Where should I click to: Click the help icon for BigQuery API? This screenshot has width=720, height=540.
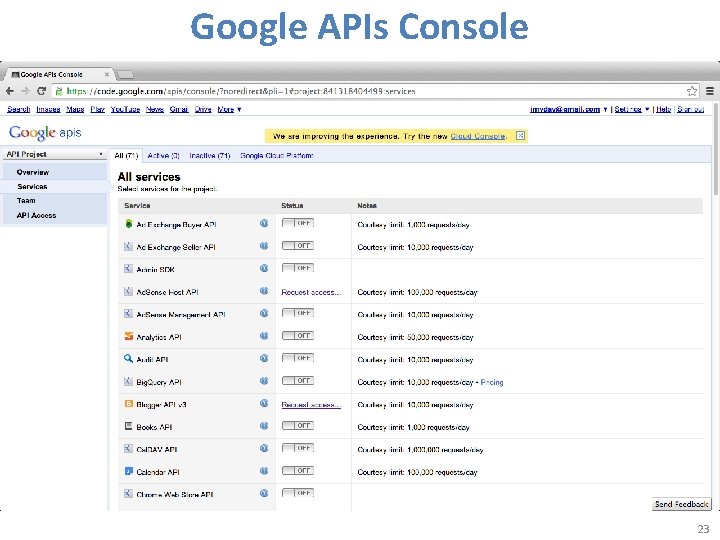(265, 381)
